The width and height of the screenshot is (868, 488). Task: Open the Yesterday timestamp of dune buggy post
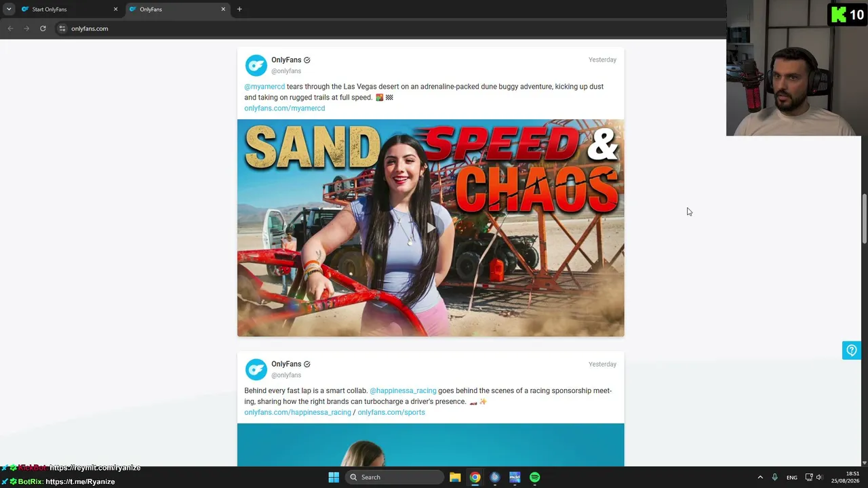(x=602, y=60)
